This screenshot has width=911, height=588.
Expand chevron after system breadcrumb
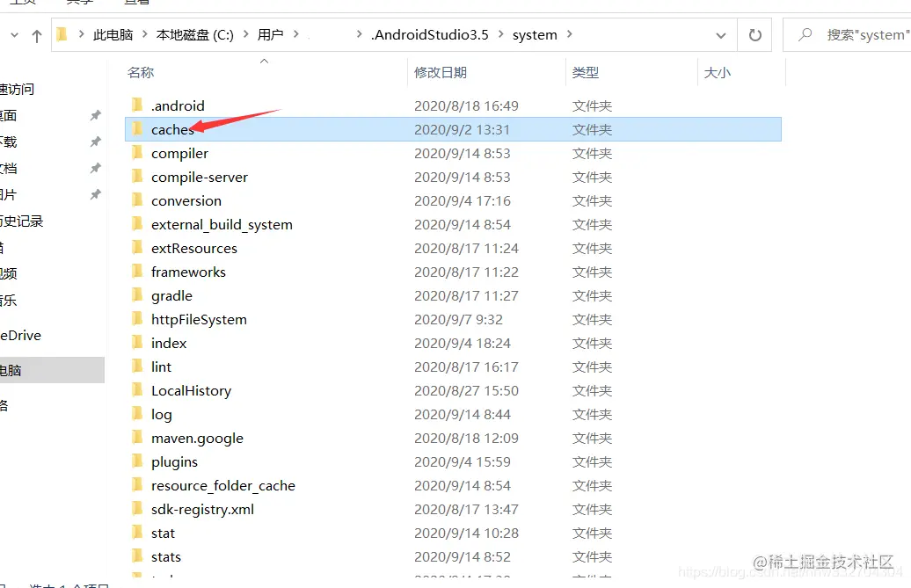coord(570,35)
